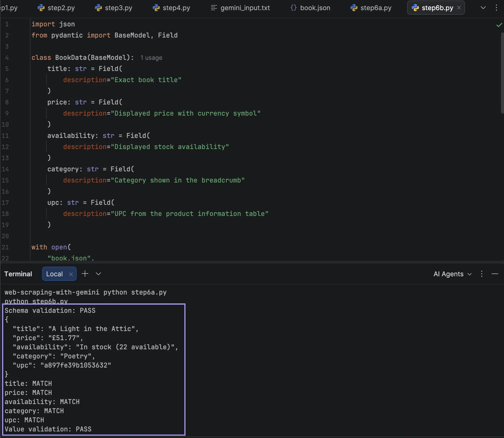Click the "Exact book title" string
504x438 pixels.
[x=146, y=80]
